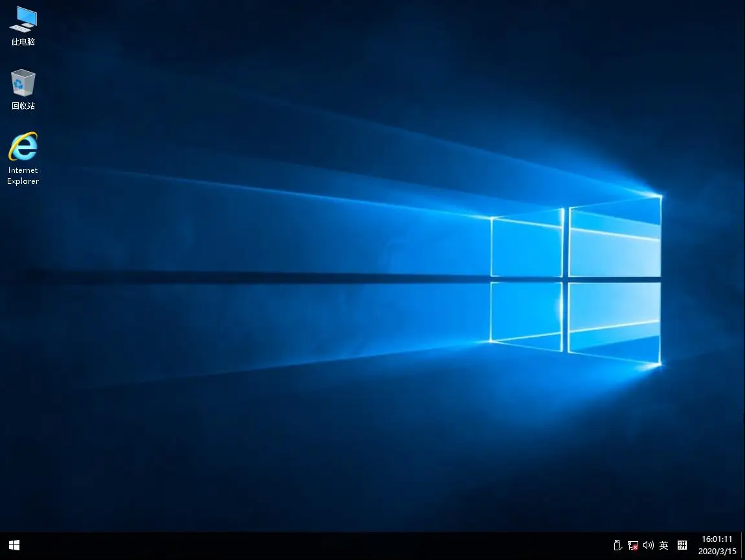745x560 pixels.
Task: Select the 回收站 recycle bin icon
Action: tap(23, 89)
